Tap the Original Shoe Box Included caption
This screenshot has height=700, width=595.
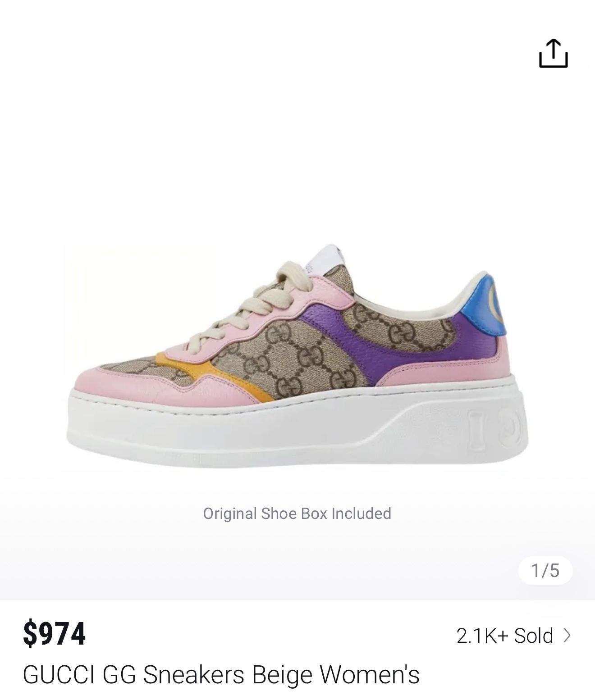point(297,514)
